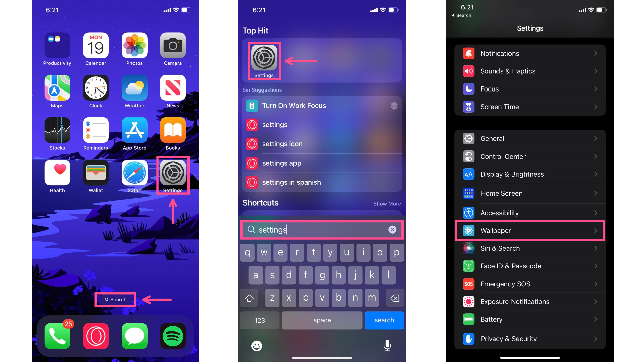The image size is (644, 362).
Task: Clear the settings search input field
Action: coord(391,229)
